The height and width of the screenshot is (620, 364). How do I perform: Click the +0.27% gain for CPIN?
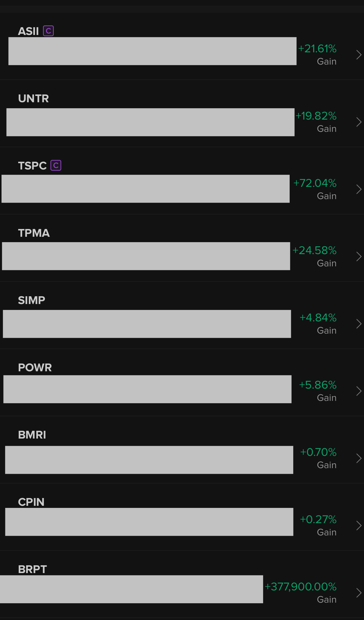[318, 519]
